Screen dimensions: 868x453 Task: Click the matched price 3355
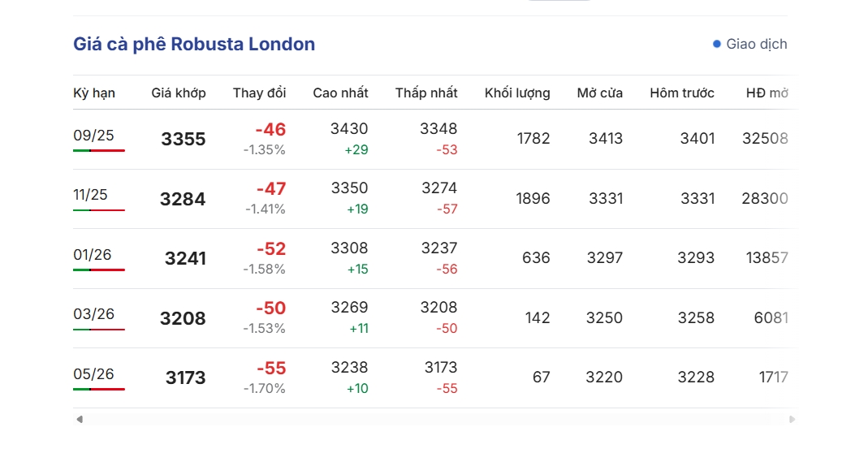coord(184,139)
